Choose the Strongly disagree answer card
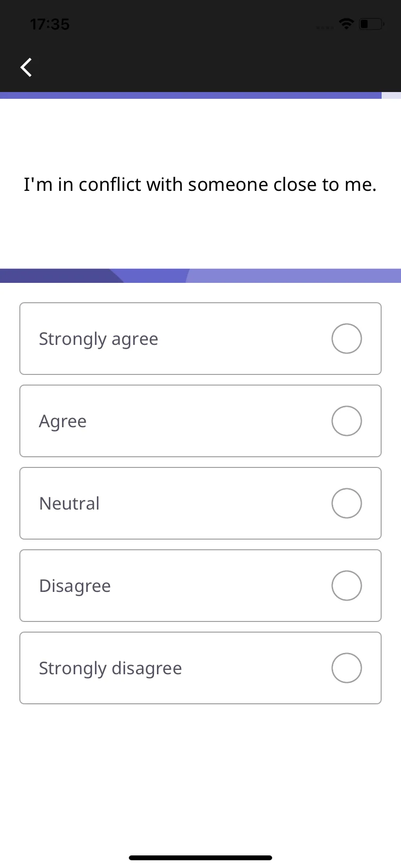Image resolution: width=401 pixels, height=868 pixels. click(200, 668)
